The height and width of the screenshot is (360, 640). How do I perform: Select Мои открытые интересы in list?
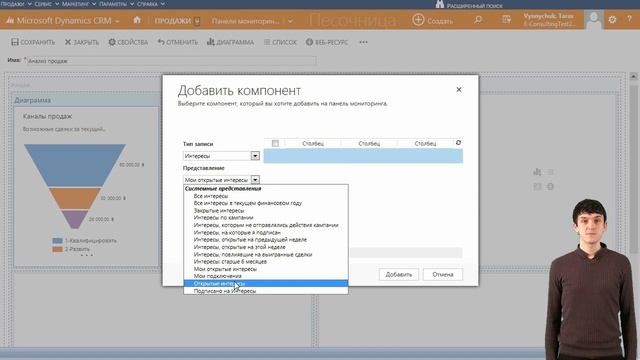click(225, 269)
